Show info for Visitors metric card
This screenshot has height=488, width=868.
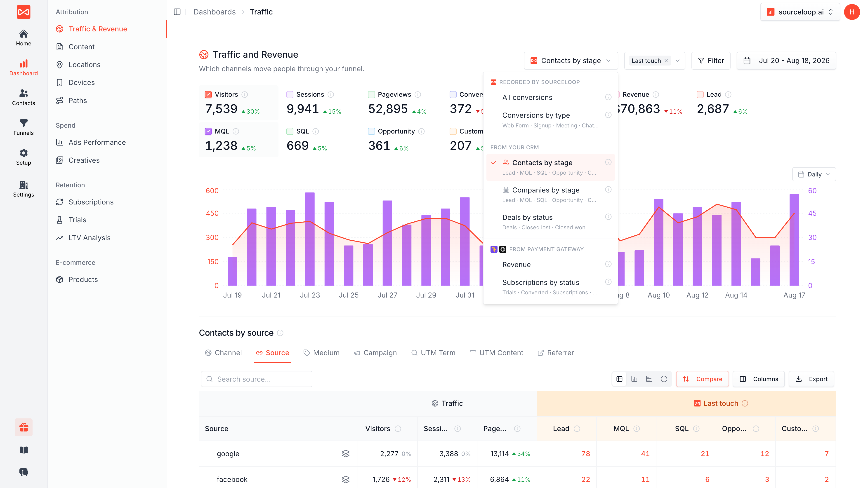click(245, 94)
